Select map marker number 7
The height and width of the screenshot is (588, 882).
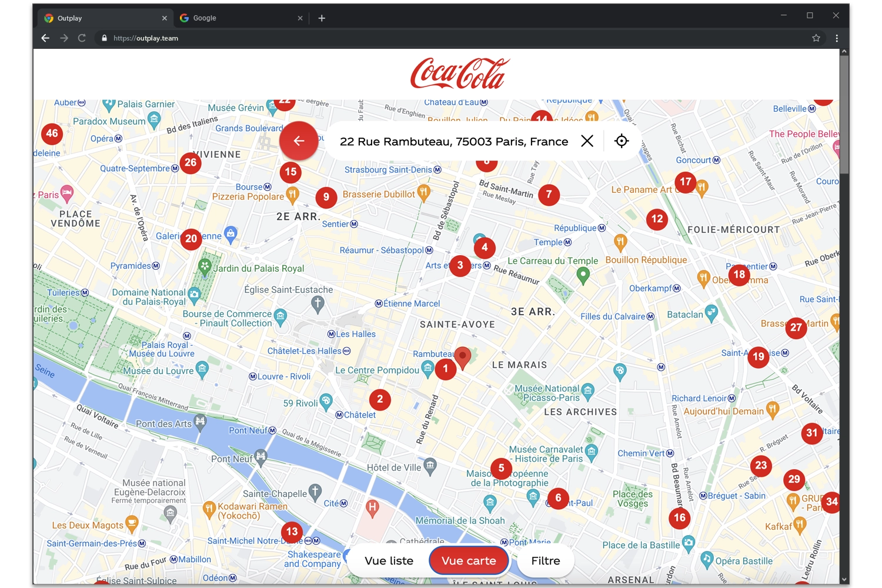point(549,195)
